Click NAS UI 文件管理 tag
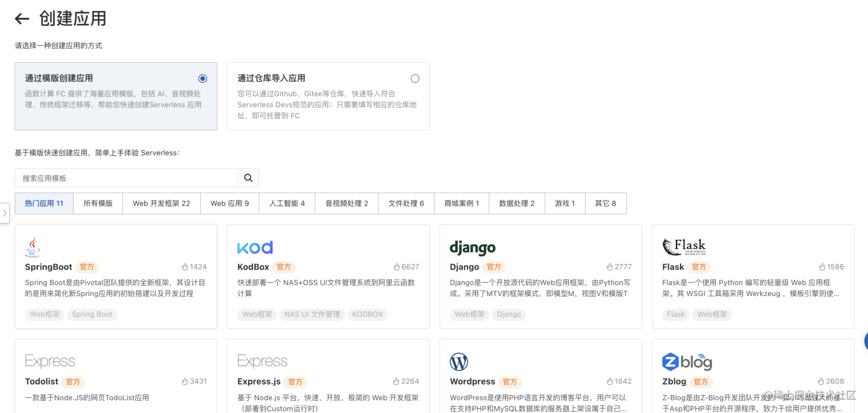The width and height of the screenshot is (868, 413). coord(312,315)
